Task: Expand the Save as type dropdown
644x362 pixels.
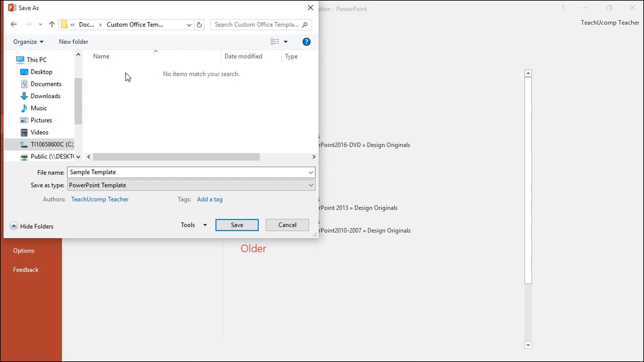Action: tap(310, 185)
